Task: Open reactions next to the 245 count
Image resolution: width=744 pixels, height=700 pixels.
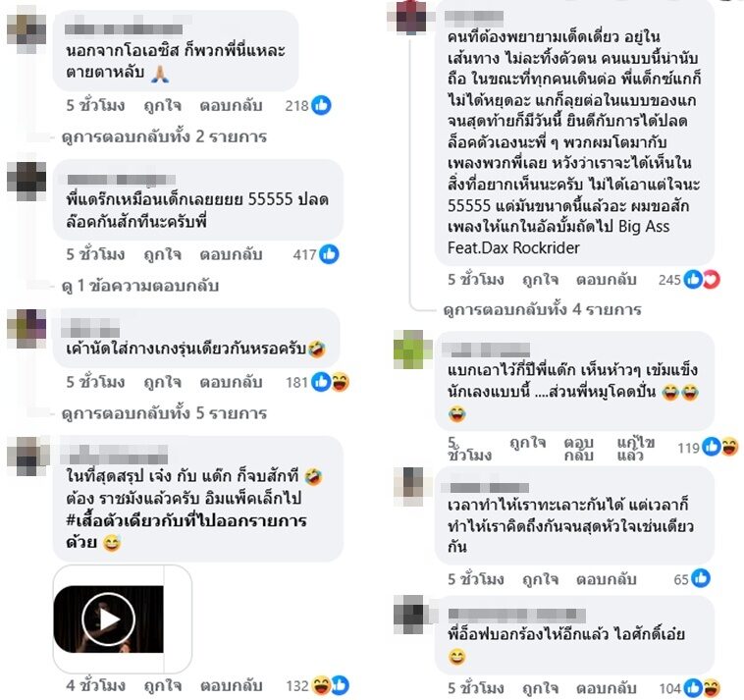Action: pos(702,280)
